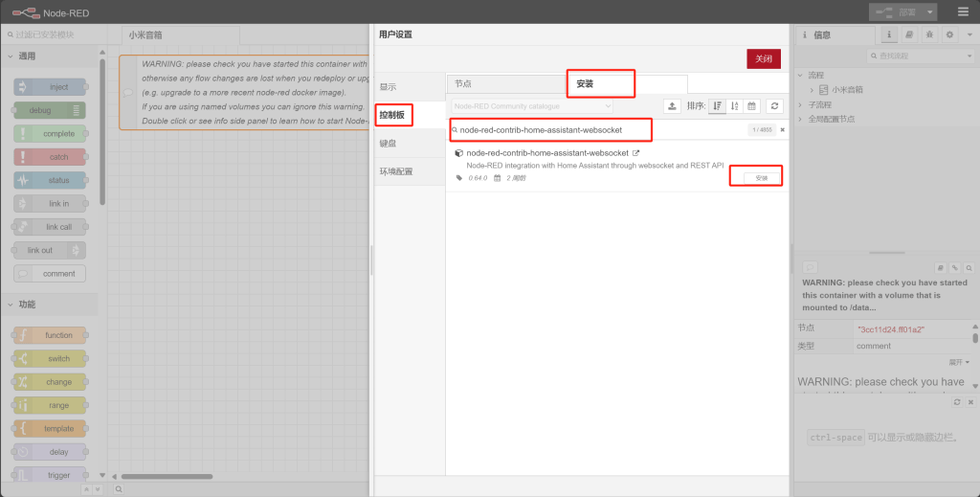The height and width of the screenshot is (497, 980).
Task: Select the switch node in palette
Action: click(x=50, y=359)
